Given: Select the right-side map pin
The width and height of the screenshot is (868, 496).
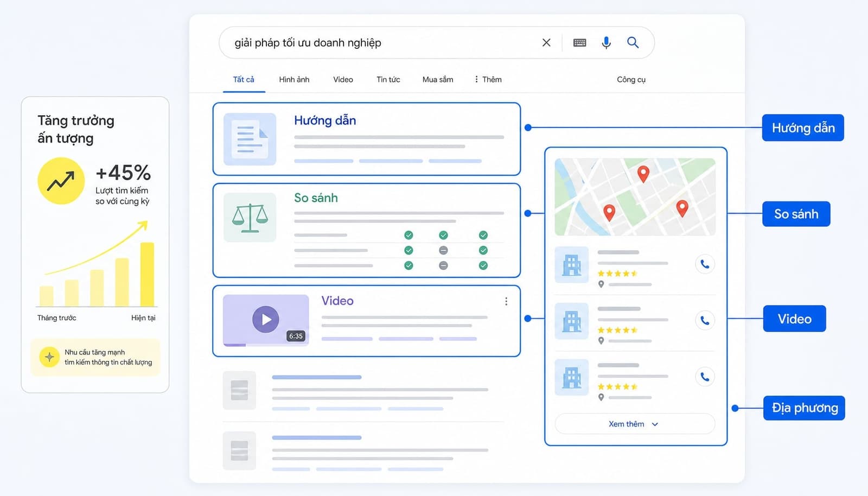Looking at the screenshot, I should pos(682,208).
